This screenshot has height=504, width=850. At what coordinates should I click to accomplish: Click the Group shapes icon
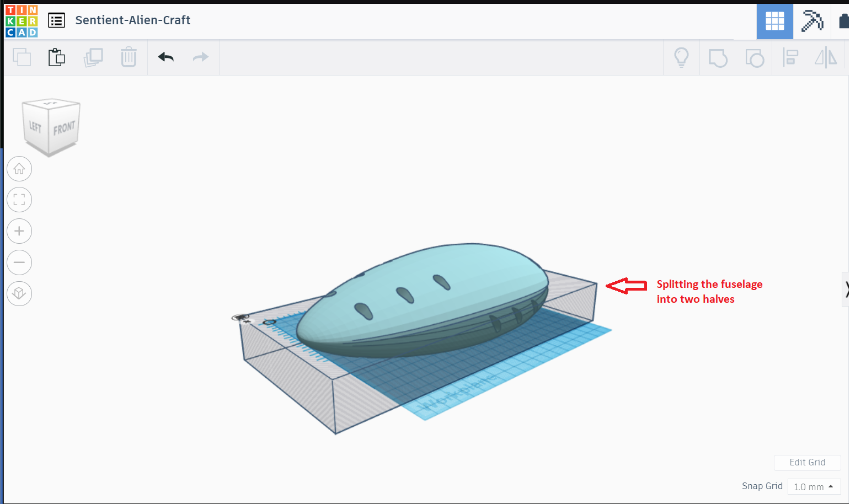tap(718, 58)
